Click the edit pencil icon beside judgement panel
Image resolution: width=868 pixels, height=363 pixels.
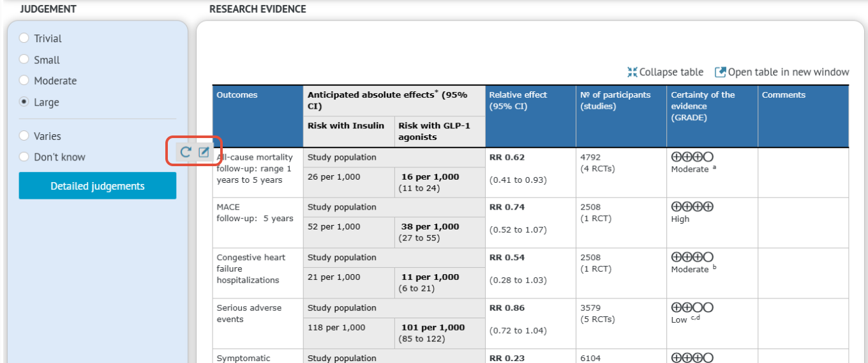[204, 152]
